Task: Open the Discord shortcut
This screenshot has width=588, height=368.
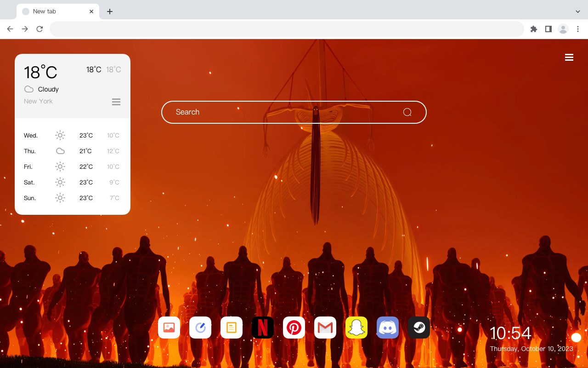Action: 388,328
